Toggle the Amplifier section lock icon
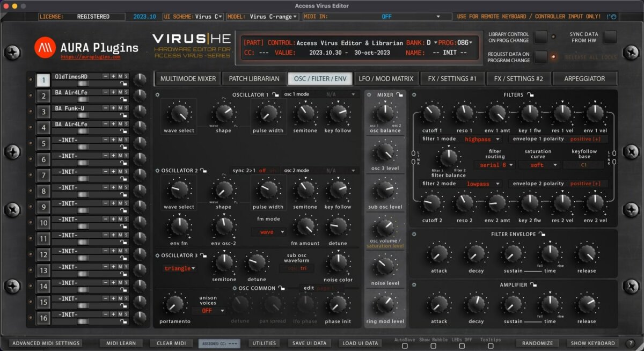 coord(533,284)
